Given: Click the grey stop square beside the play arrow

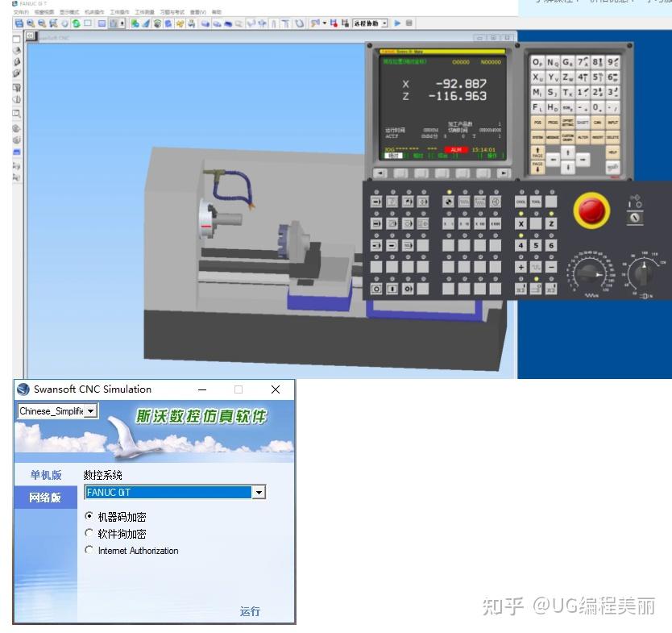Looking at the screenshot, I should coord(409,23).
